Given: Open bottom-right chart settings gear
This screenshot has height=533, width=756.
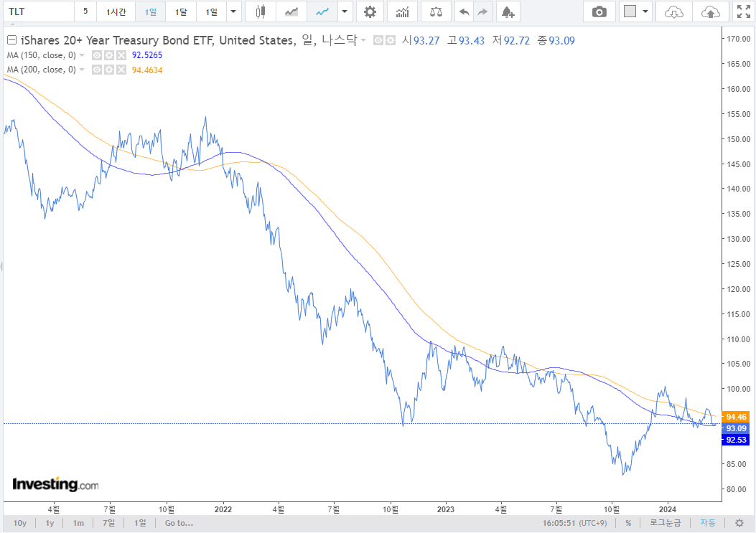Looking at the screenshot, I should (x=739, y=523).
